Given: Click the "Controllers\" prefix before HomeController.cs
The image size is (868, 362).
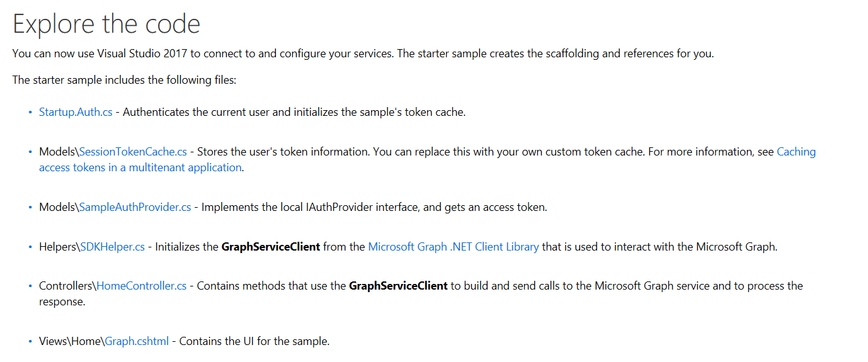Looking at the screenshot, I should click(x=67, y=286).
